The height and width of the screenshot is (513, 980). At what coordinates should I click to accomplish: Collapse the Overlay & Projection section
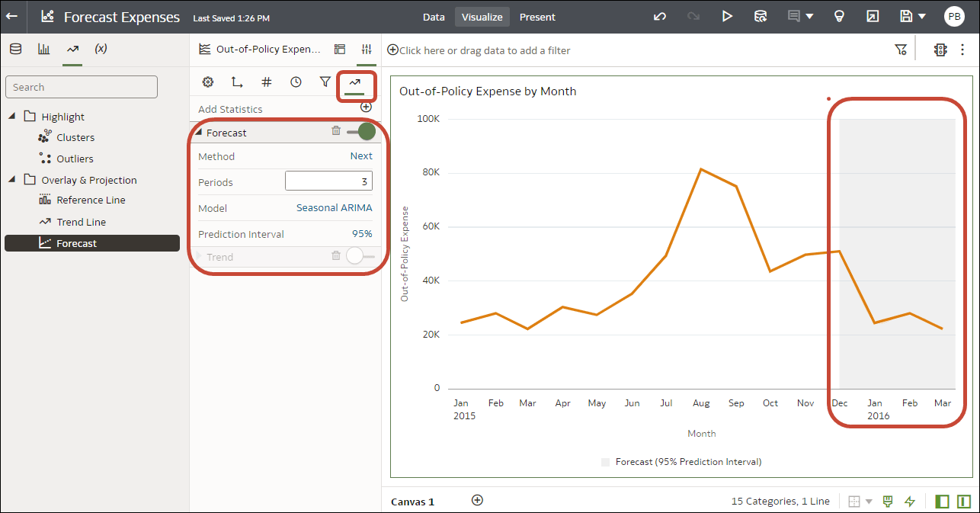pos(11,179)
